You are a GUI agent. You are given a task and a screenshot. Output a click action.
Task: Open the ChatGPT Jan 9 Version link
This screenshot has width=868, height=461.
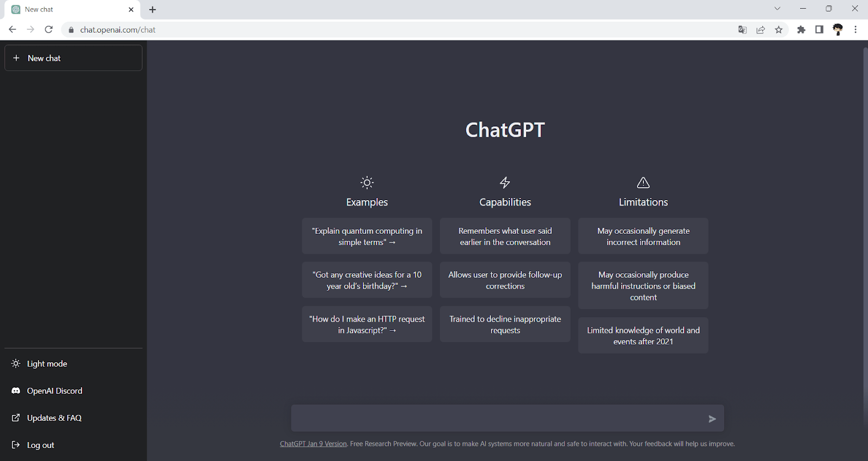click(313, 444)
